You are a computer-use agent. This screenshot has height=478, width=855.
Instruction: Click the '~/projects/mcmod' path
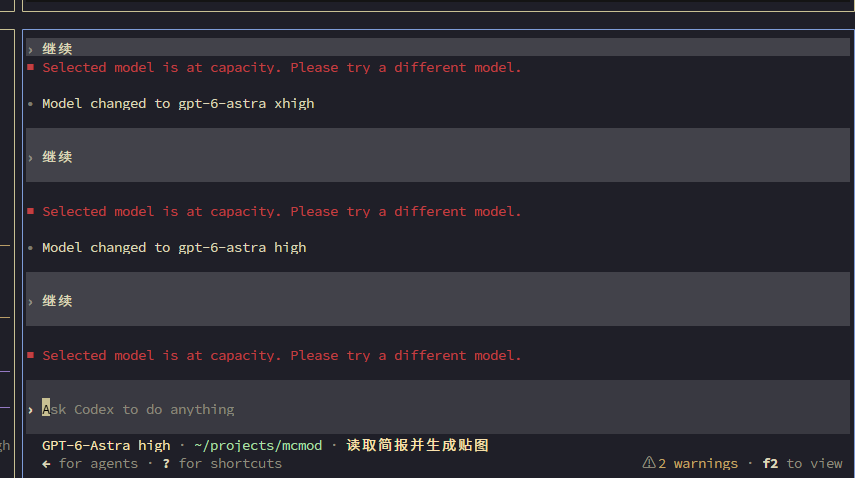[258, 446]
